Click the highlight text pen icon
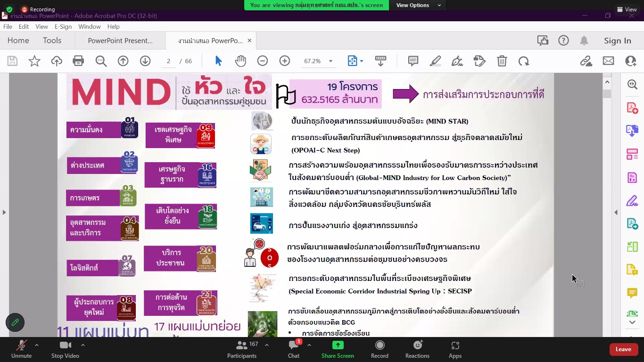The width and height of the screenshot is (644, 362). click(x=435, y=61)
